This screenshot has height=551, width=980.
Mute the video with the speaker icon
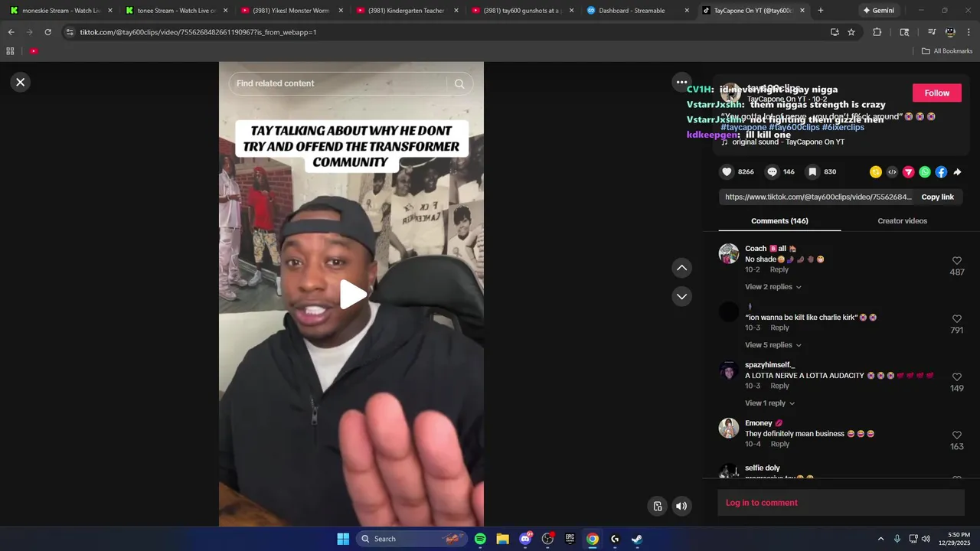[681, 506]
